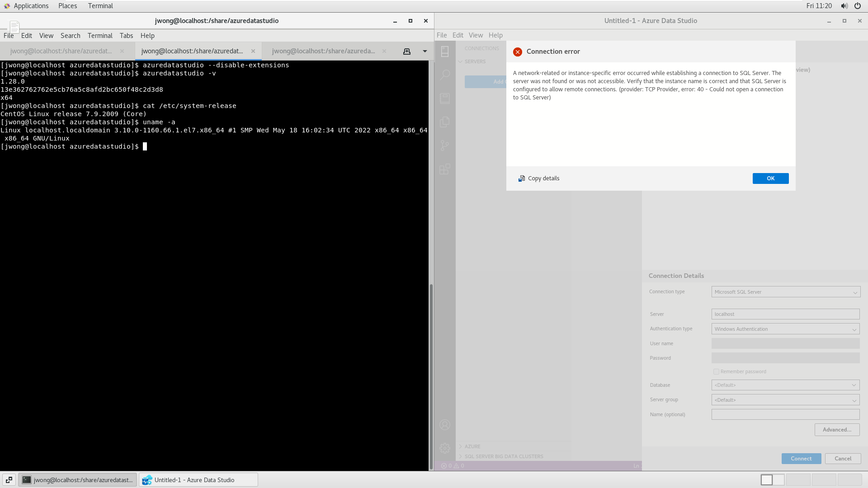Open the Terminal menu in the terminal window

tap(100, 35)
